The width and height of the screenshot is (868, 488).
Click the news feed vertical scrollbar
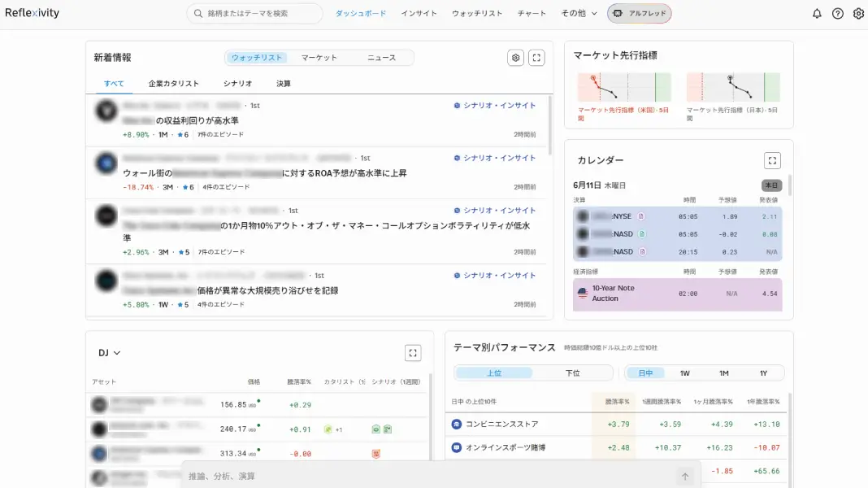click(x=549, y=126)
